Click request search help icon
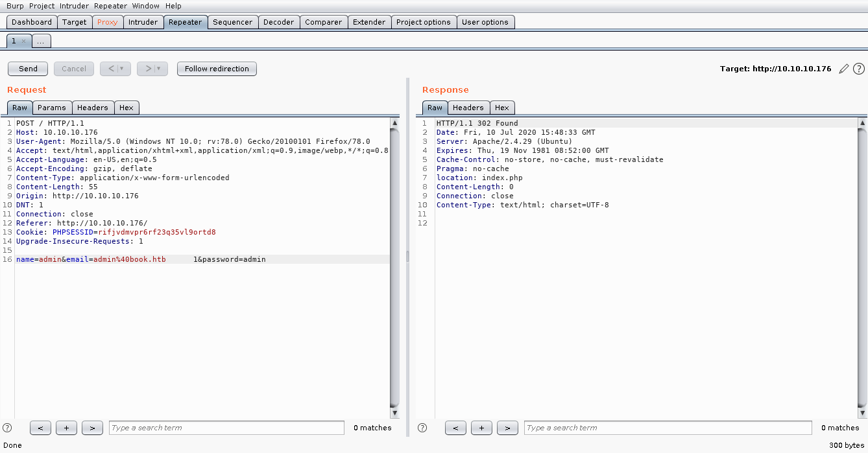Viewport: 868px width, 453px height. pos(7,428)
